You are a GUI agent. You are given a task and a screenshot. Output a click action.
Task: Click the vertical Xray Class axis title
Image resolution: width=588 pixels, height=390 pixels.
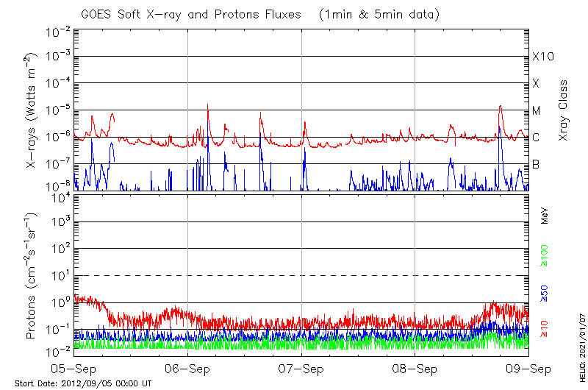(x=563, y=110)
